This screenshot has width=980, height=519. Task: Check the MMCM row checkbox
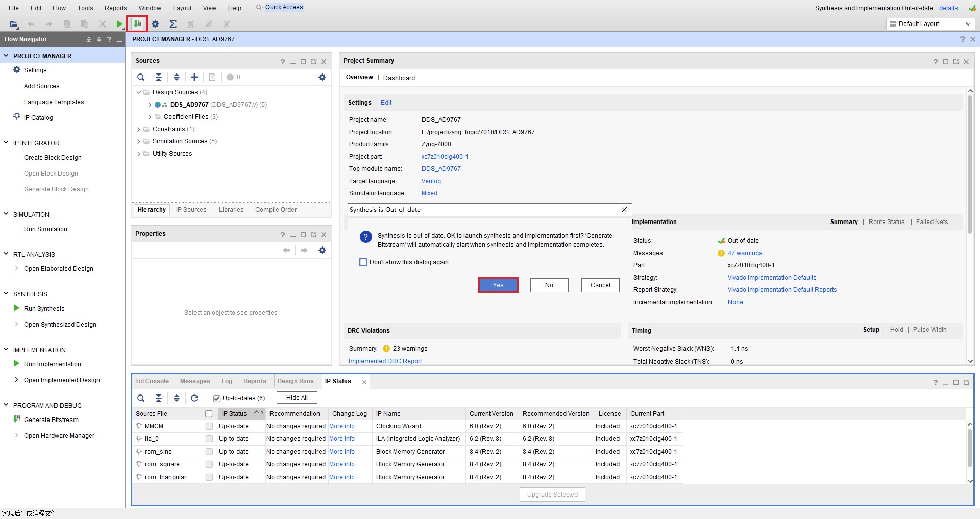click(209, 426)
